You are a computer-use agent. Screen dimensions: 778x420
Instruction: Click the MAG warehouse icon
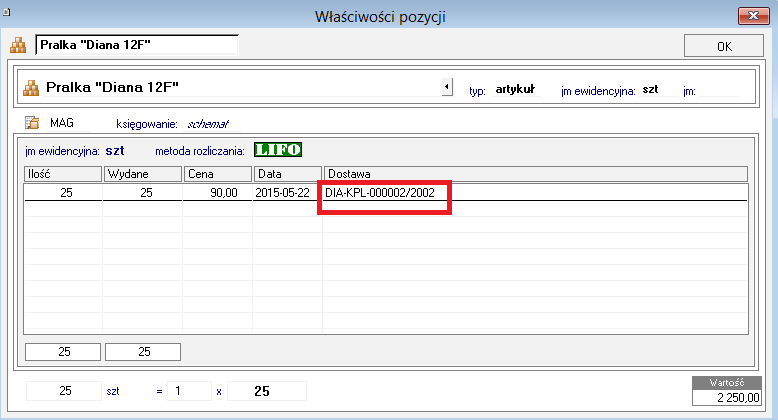tap(32, 123)
